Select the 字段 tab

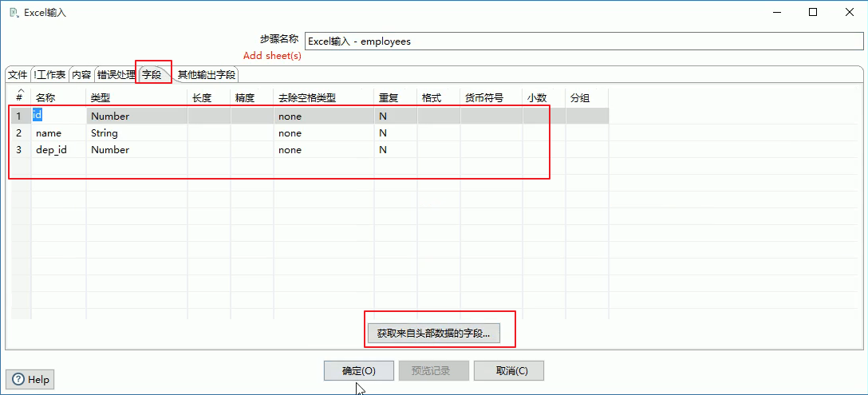click(152, 74)
